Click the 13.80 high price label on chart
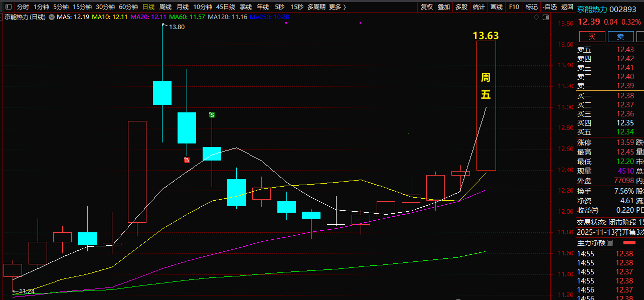Screen dimensions: 644x300 point(177,27)
